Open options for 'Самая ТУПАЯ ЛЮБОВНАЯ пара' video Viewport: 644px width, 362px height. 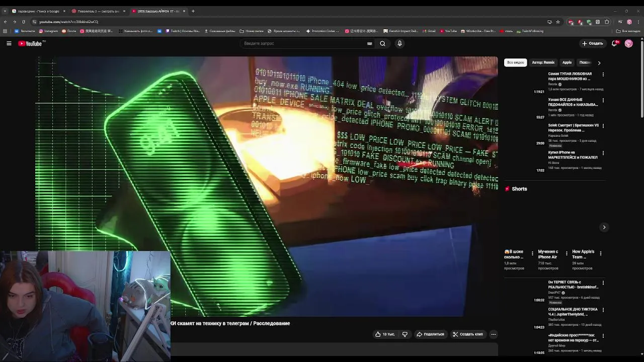coord(603,74)
